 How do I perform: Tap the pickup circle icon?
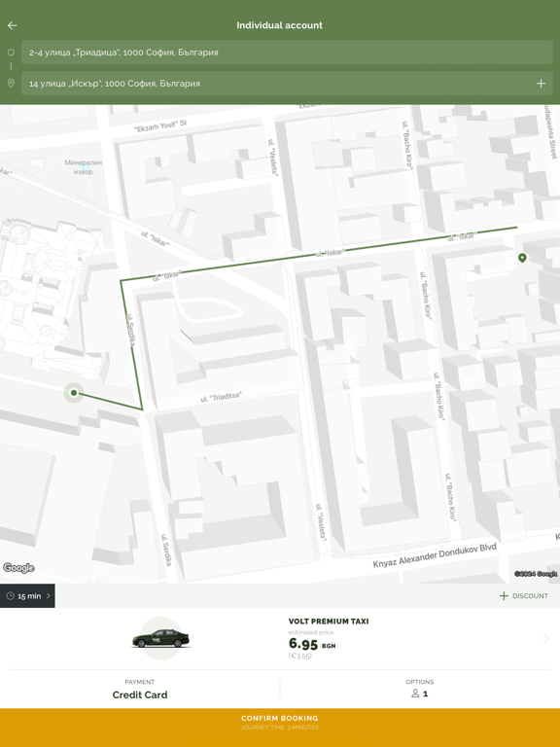click(x=11, y=52)
